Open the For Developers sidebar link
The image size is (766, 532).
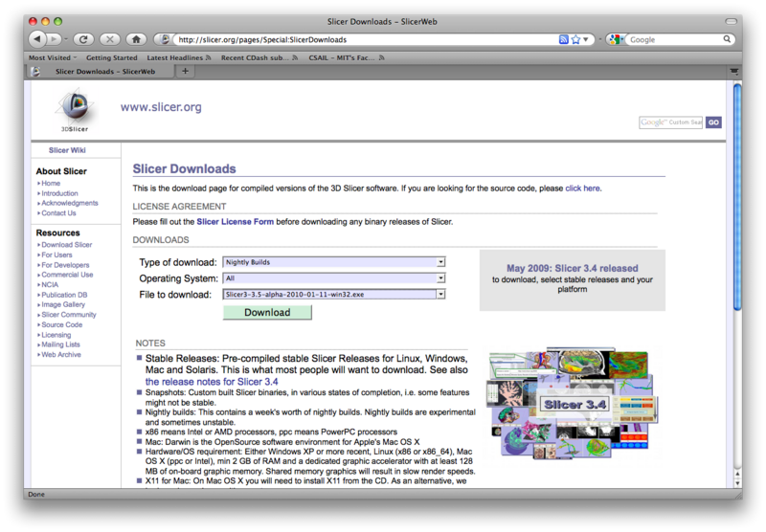point(65,265)
